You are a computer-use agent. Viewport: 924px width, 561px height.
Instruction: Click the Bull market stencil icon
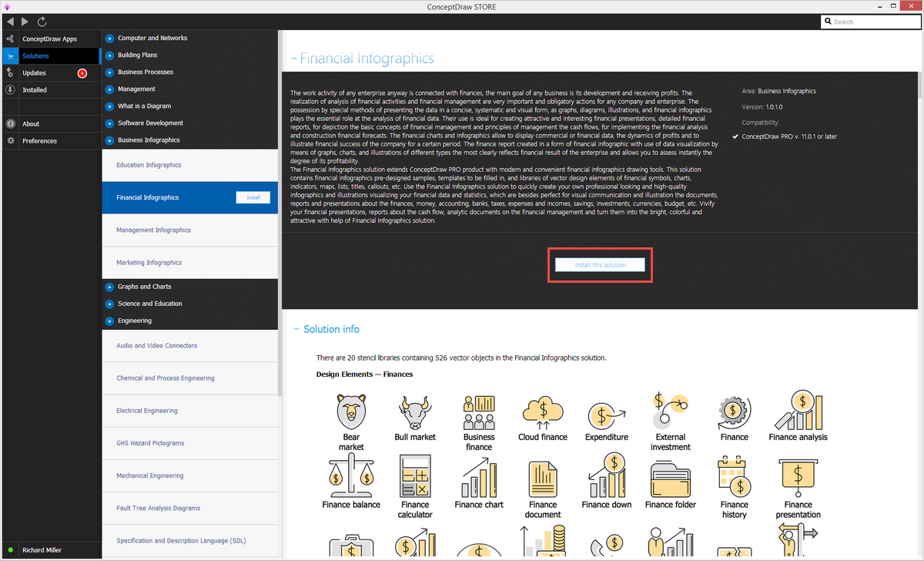pyautogui.click(x=415, y=412)
